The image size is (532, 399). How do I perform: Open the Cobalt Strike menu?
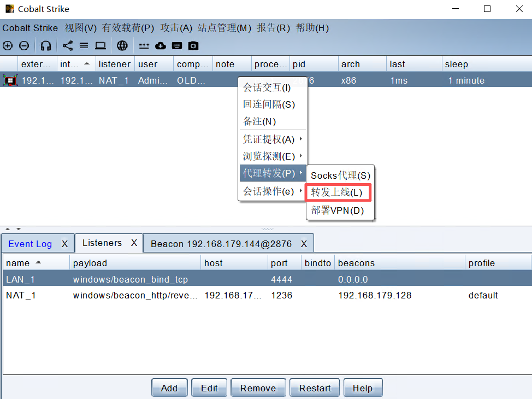point(30,28)
